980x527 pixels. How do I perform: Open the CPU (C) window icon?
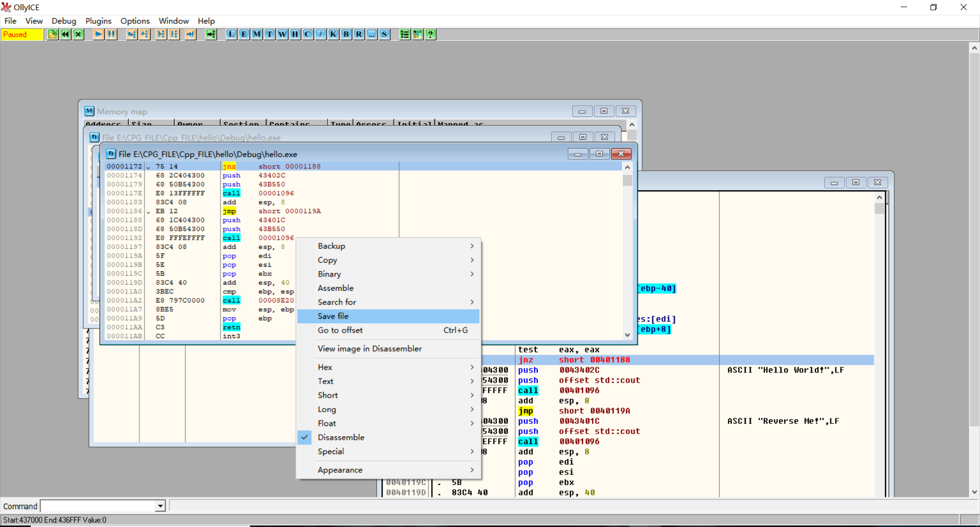(x=308, y=34)
